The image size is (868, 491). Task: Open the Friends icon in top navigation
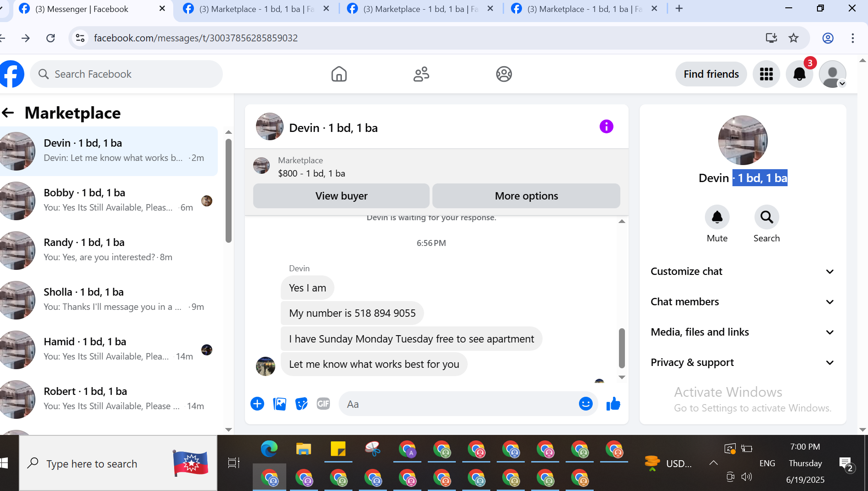tap(421, 74)
